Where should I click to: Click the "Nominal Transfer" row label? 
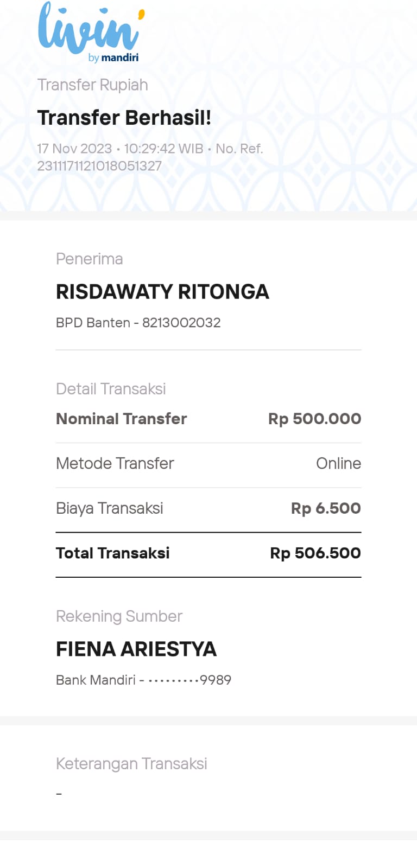point(121,419)
